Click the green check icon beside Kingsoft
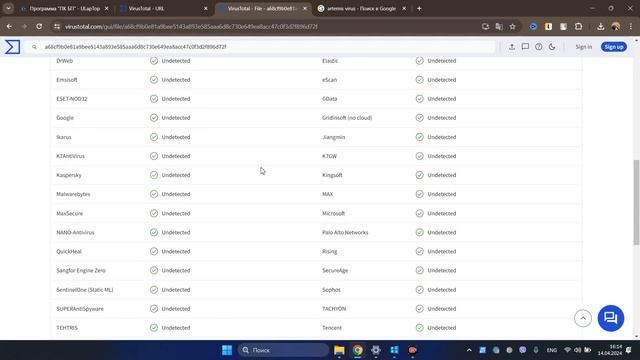 click(420, 175)
